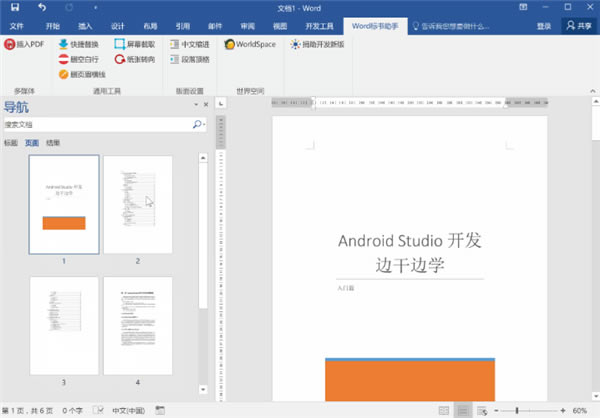The height and width of the screenshot is (418, 600).
Task: Open the 布局 Layout tab
Action: (x=150, y=26)
